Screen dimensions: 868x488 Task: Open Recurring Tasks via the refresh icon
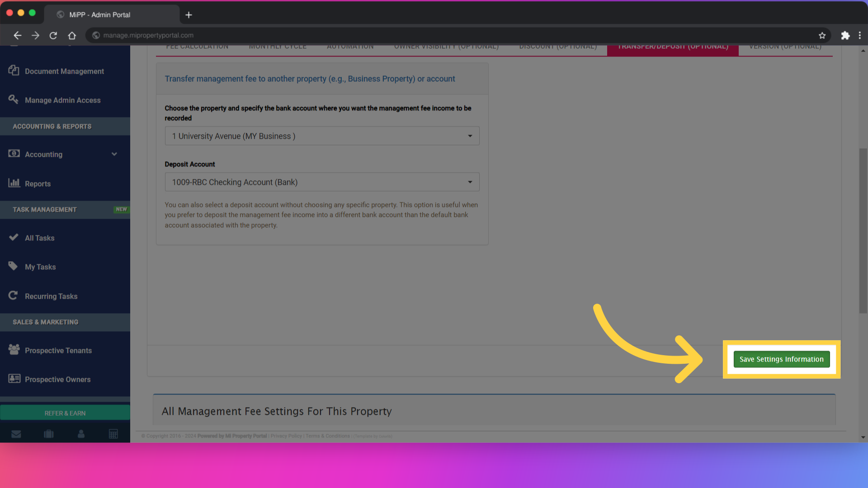pos(13,295)
